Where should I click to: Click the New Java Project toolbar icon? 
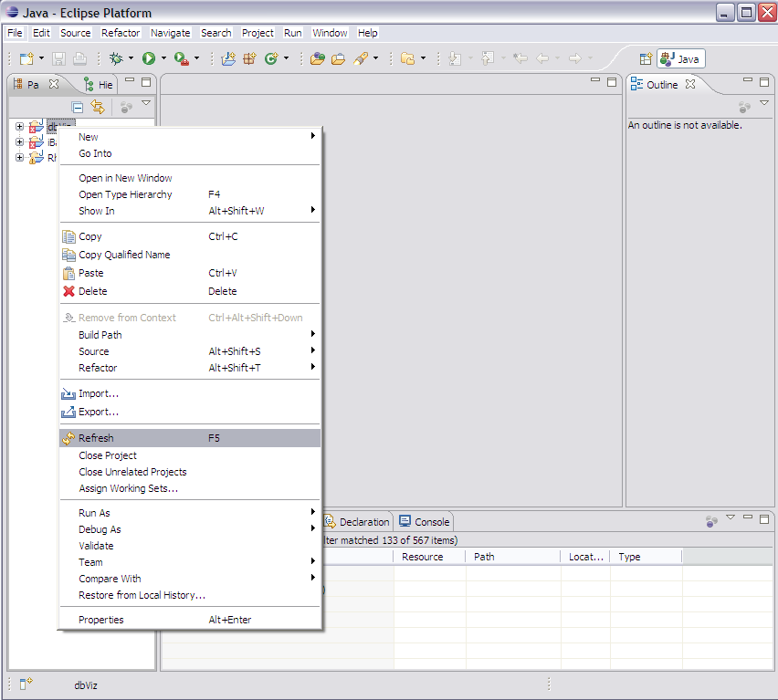(x=228, y=58)
